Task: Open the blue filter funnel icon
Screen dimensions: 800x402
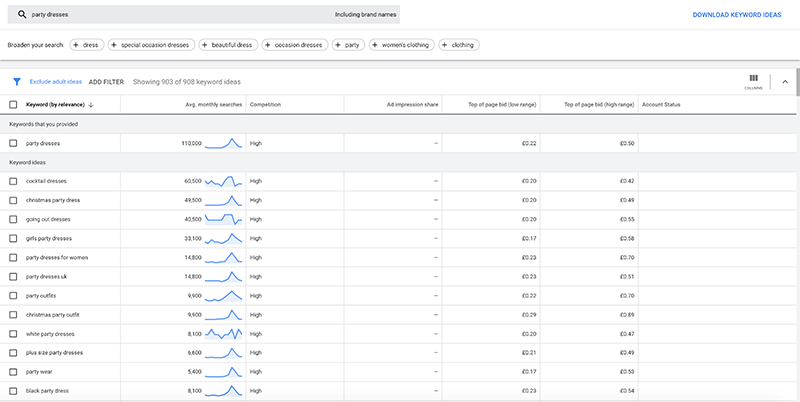Action: (x=17, y=82)
